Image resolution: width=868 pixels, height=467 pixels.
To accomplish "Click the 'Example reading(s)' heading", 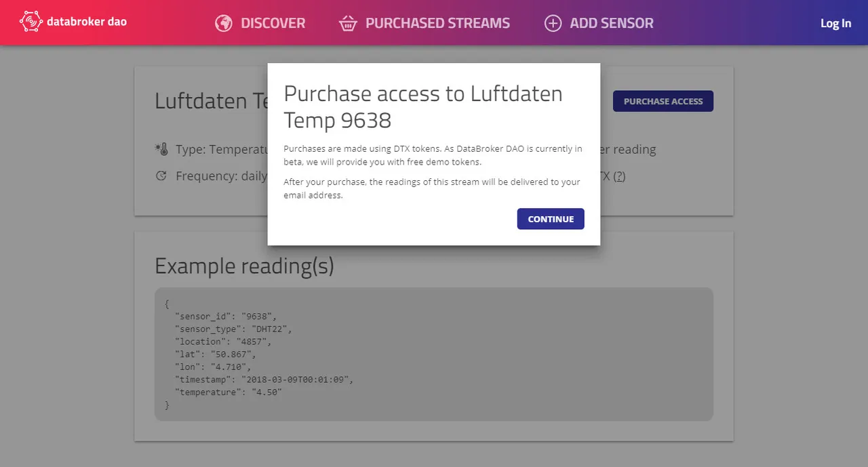I will pyautogui.click(x=244, y=266).
